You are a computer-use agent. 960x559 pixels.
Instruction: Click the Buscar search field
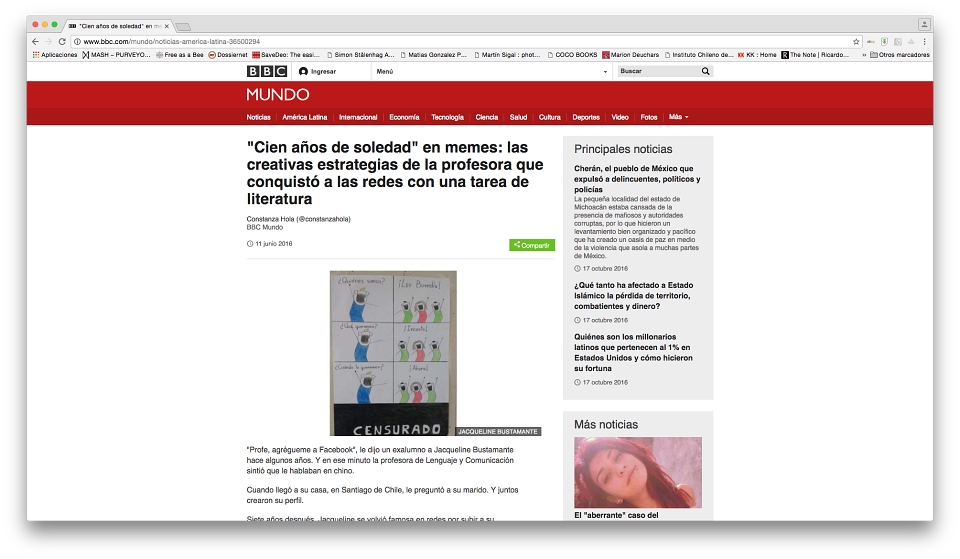pos(659,72)
